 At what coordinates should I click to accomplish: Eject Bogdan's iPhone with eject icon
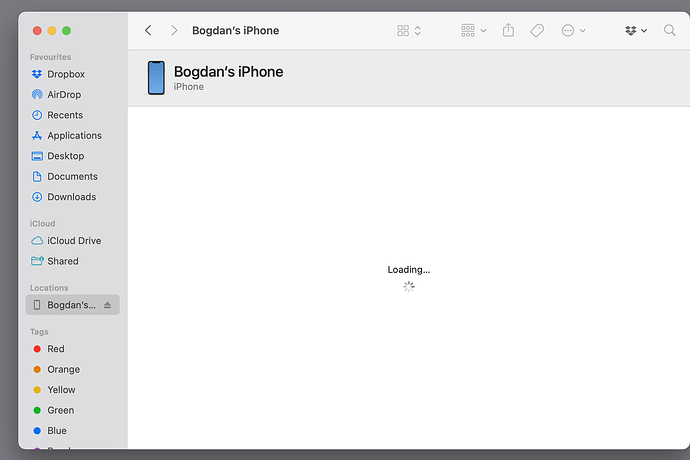tap(107, 305)
